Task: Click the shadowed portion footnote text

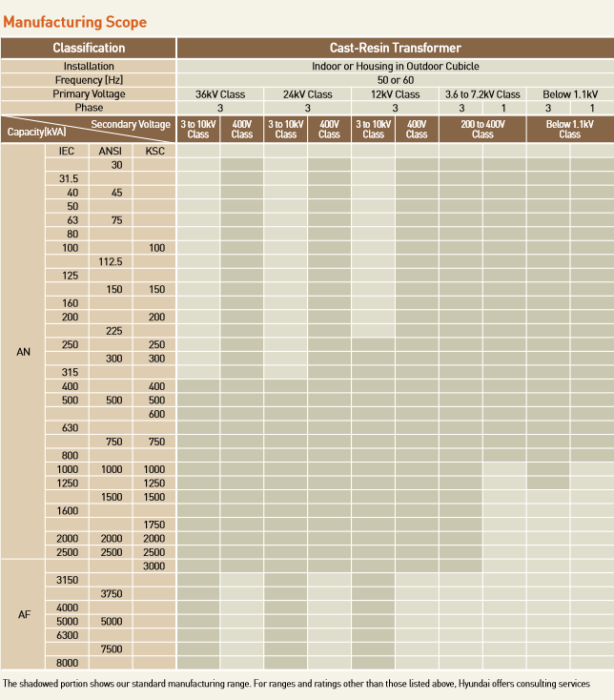Action: point(297,684)
